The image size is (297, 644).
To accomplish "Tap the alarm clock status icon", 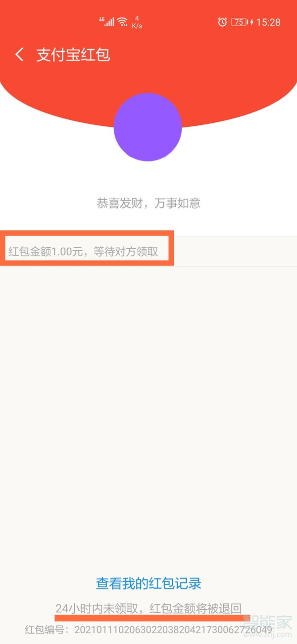I will (222, 22).
